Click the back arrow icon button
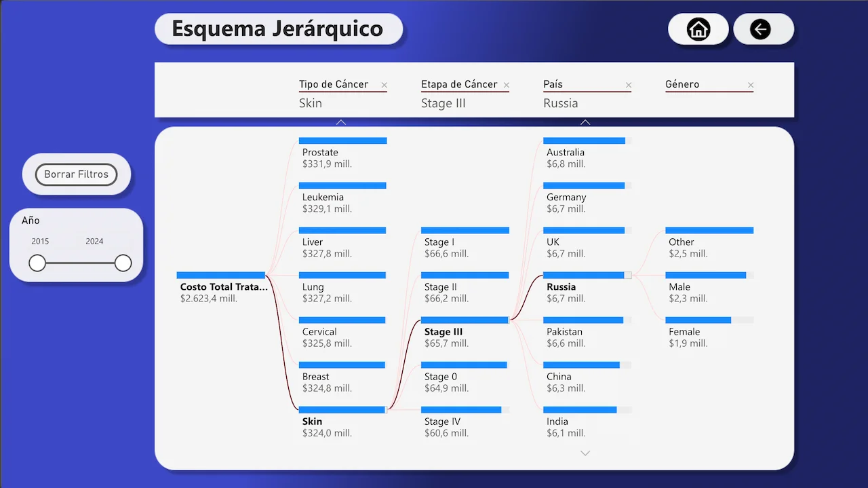The image size is (868, 488). [760, 29]
